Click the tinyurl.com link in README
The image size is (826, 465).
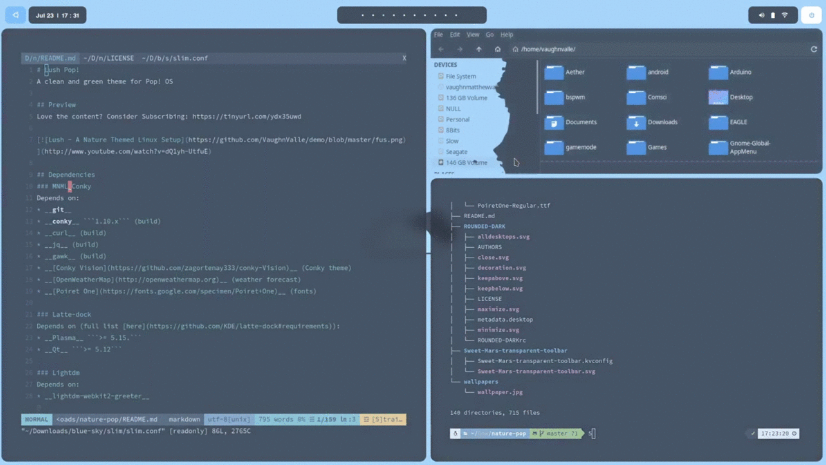(x=247, y=116)
